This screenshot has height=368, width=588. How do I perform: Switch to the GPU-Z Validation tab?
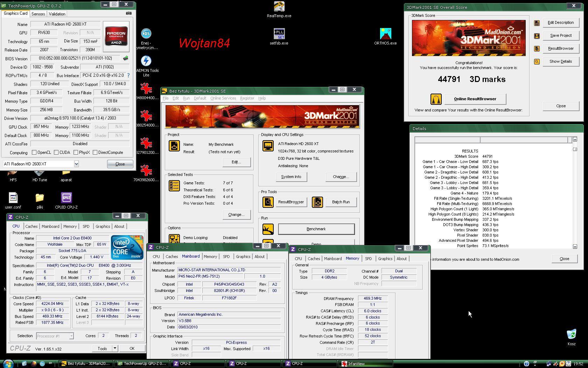[57, 14]
